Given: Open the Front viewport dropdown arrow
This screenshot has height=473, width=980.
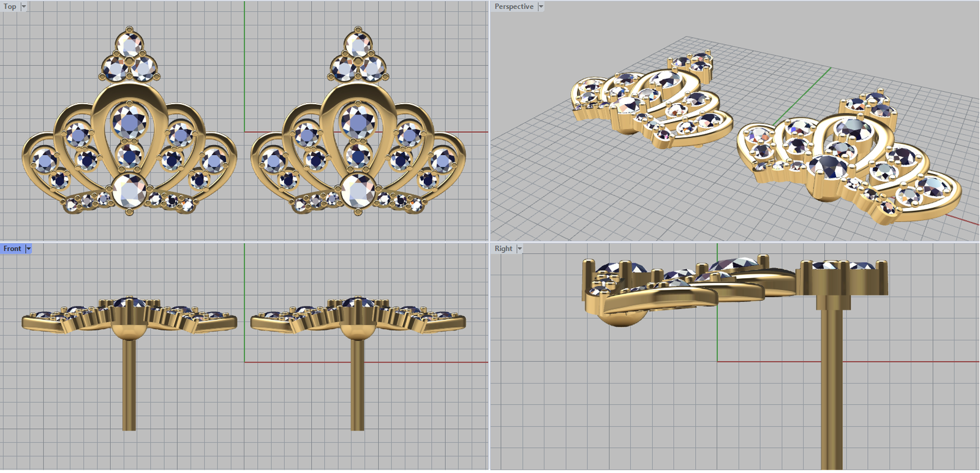Looking at the screenshot, I should coord(28,249).
